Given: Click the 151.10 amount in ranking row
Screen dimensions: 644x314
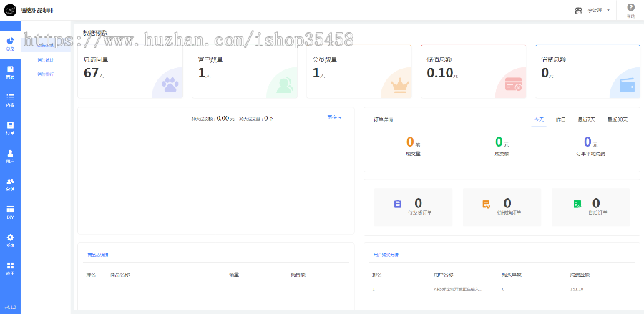Looking at the screenshot, I should point(577,290).
